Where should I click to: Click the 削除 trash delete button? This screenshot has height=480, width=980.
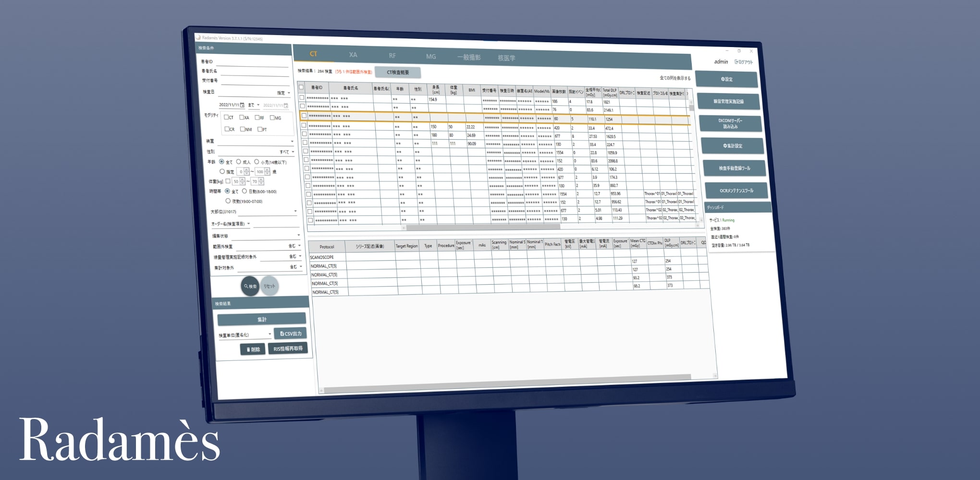[253, 349]
